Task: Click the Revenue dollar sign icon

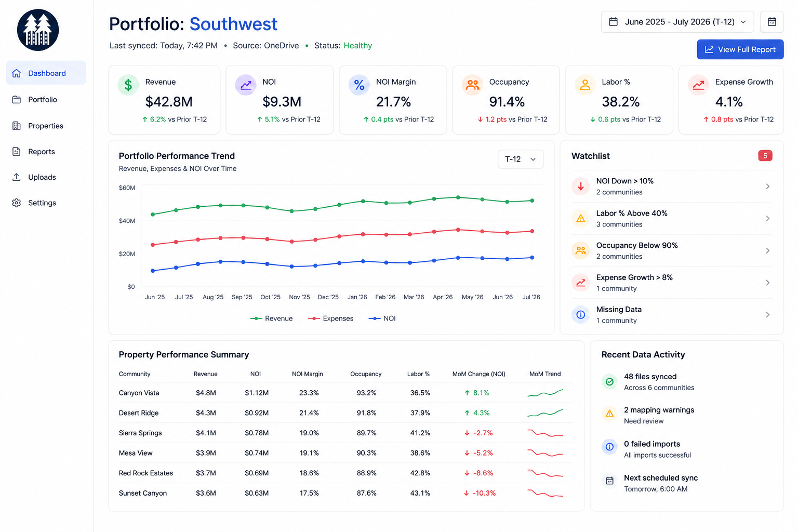Action: coord(128,85)
